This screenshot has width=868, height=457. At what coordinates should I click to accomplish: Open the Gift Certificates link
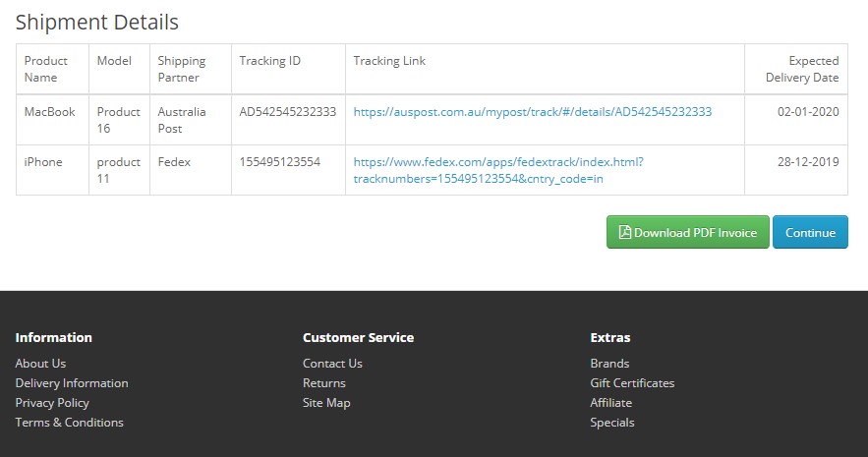click(632, 383)
